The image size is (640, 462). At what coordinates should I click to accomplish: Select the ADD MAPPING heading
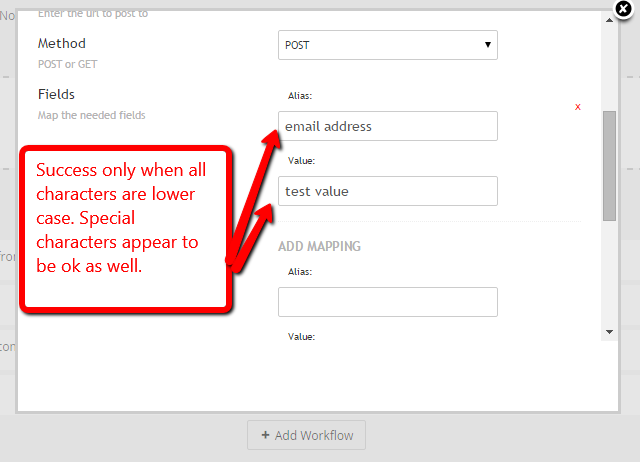[320, 246]
